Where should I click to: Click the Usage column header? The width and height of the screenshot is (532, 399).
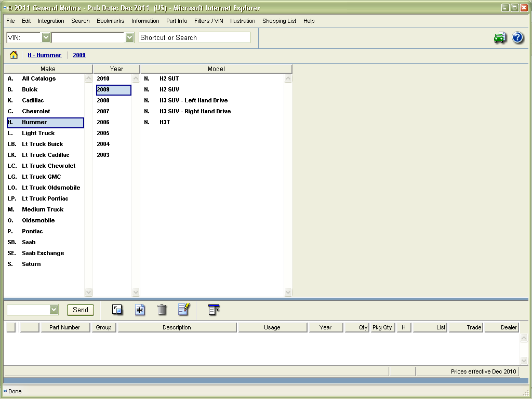pyautogui.click(x=272, y=327)
